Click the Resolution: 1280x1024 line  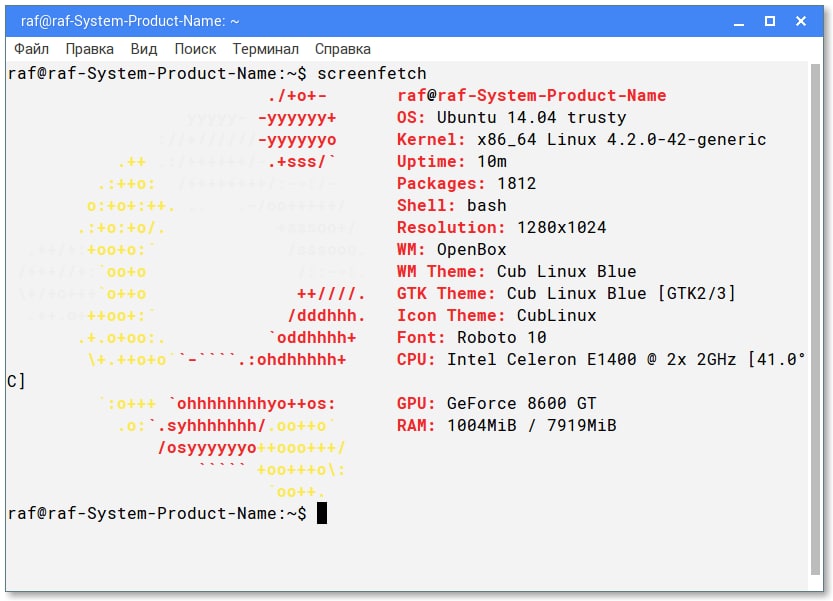502,227
